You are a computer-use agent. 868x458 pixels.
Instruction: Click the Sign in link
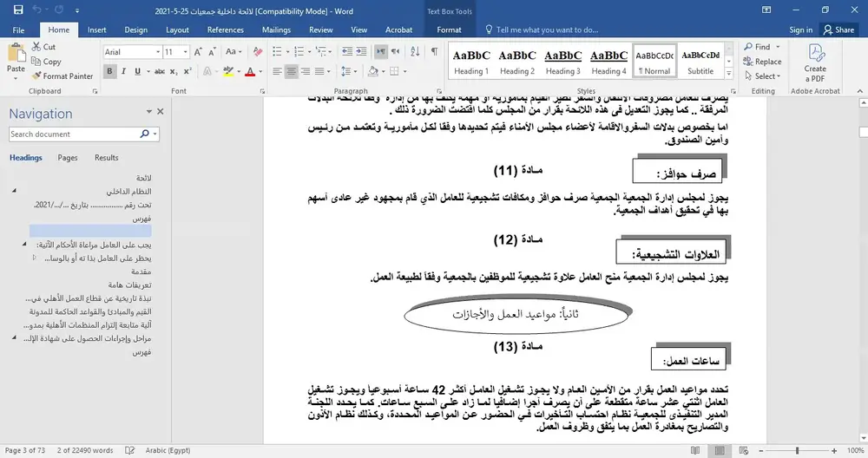(801, 29)
